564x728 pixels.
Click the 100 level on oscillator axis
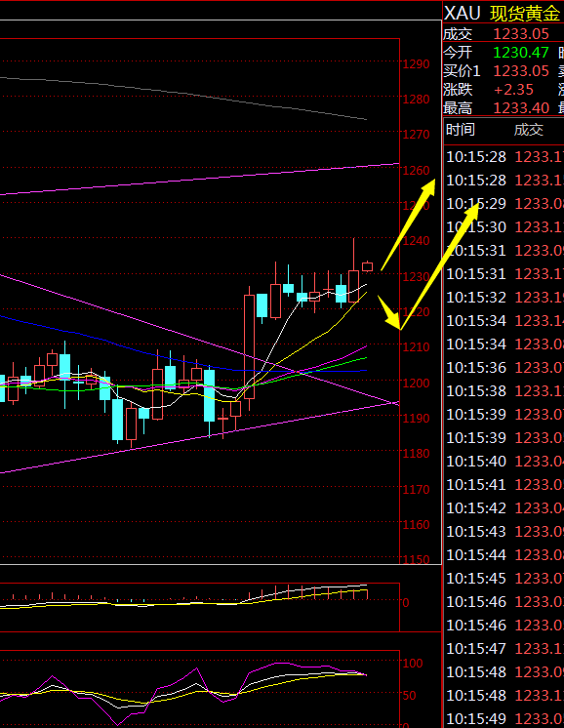pos(413,663)
